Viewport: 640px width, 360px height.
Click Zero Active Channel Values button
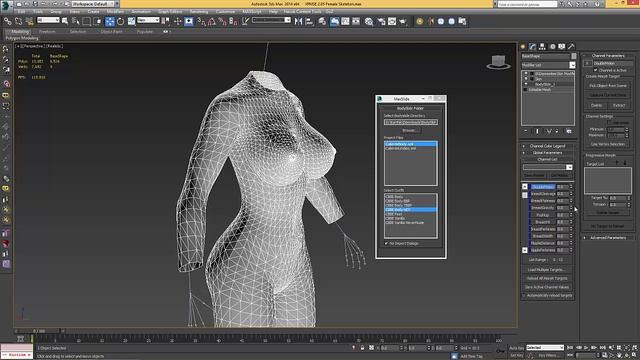[547, 287]
